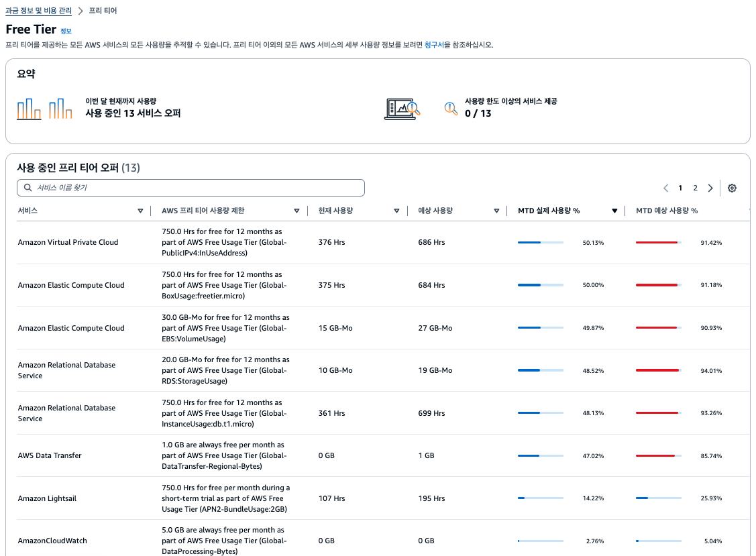Toggle MTD 실제 사용량 % sort arrow
This screenshot has width=756, height=556.
[614, 211]
